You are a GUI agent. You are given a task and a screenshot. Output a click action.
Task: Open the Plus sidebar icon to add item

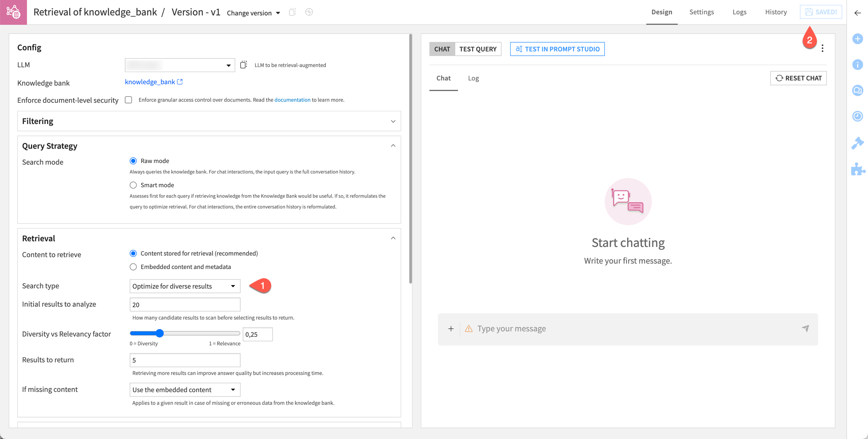click(858, 39)
